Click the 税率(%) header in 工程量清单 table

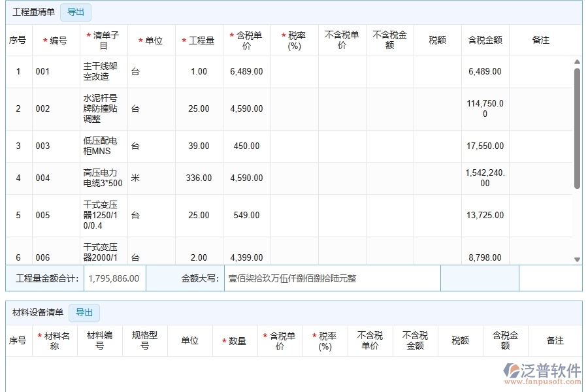click(x=294, y=41)
